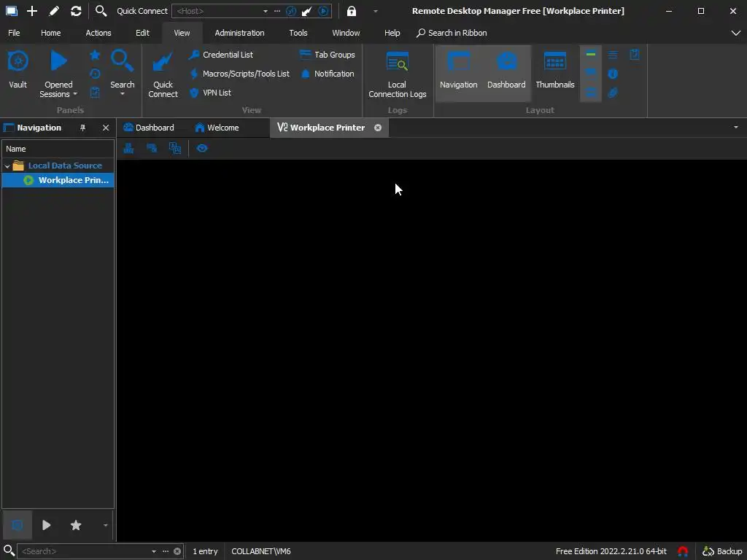Click the clipboard icon at Layout group right
Screen dimensions: 747x560
coord(635,55)
